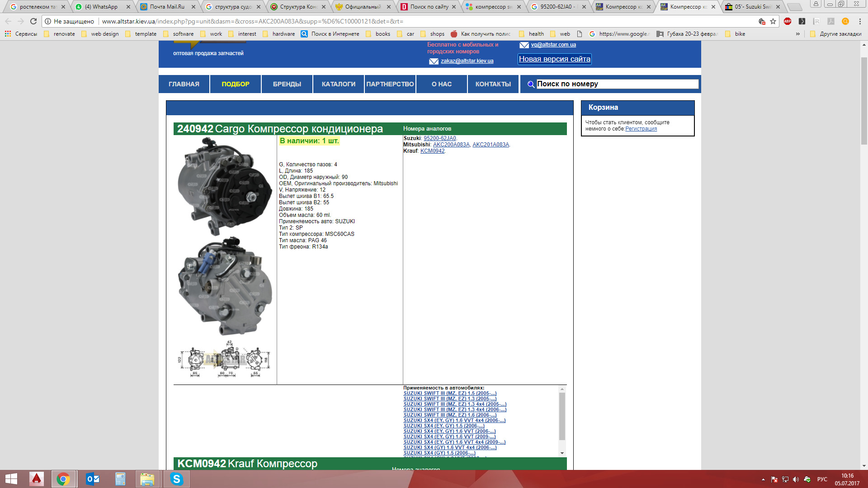Switch to the 05'- Suzuki Swift tab
This screenshot has width=868, height=488.
pos(753,7)
